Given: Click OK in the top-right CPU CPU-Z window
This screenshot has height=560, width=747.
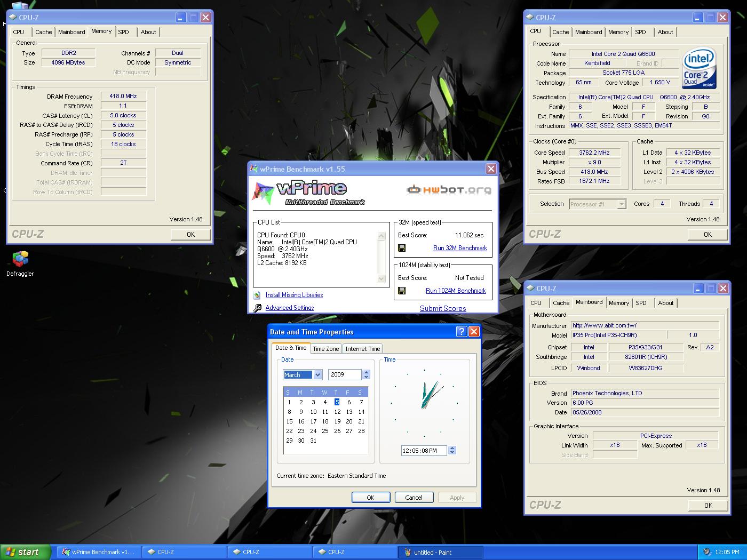Looking at the screenshot, I should pyautogui.click(x=708, y=235).
